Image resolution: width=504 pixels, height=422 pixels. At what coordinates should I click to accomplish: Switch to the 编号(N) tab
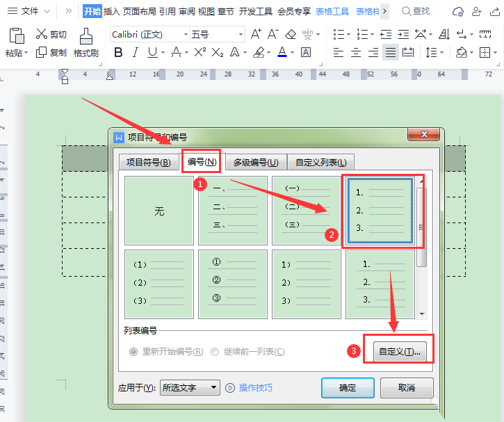pyautogui.click(x=202, y=162)
